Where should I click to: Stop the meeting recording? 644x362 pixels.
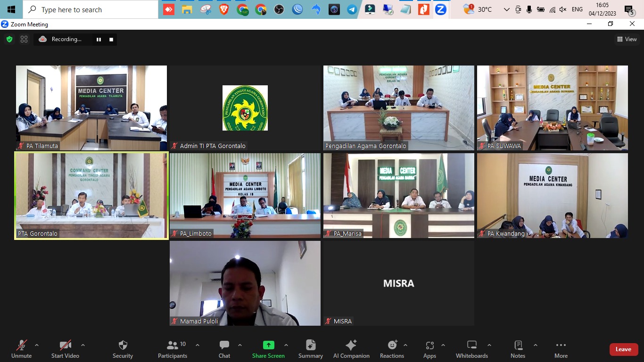(111, 40)
